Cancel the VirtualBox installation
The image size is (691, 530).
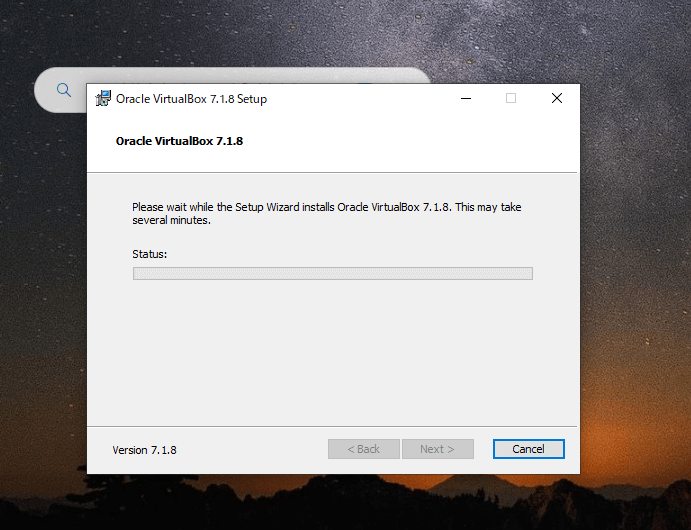tap(528, 449)
